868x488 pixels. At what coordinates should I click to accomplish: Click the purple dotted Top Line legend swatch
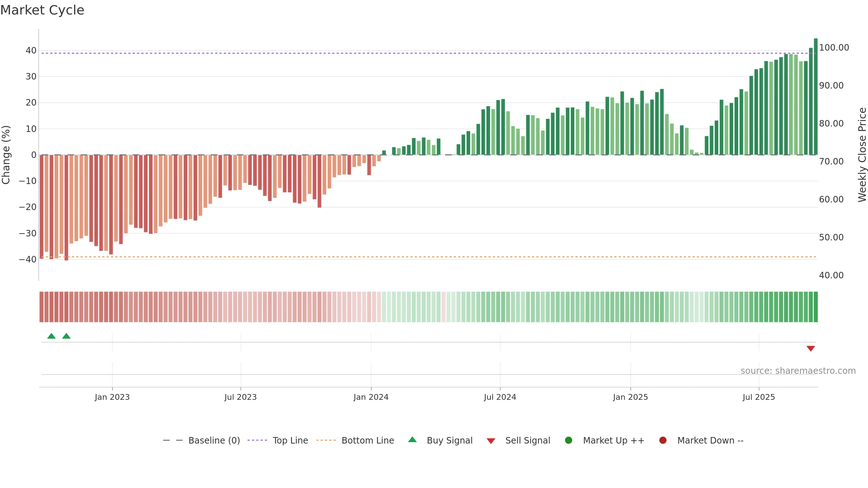pos(257,440)
